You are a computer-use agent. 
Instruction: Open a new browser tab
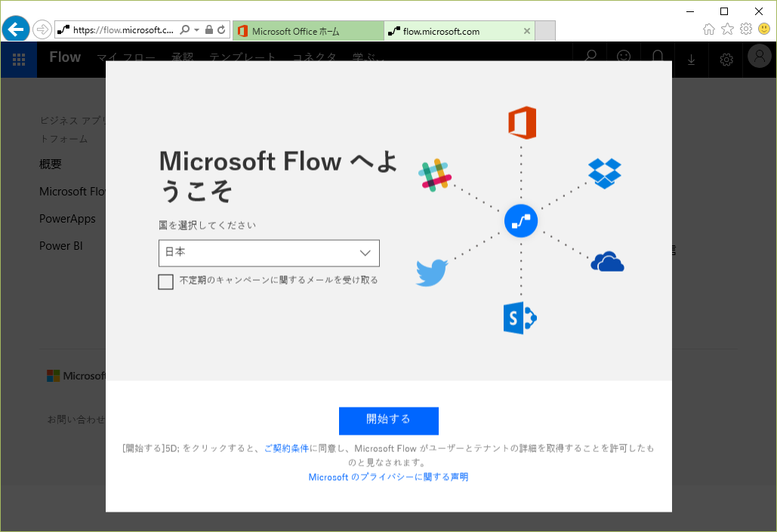(x=545, y=31)
